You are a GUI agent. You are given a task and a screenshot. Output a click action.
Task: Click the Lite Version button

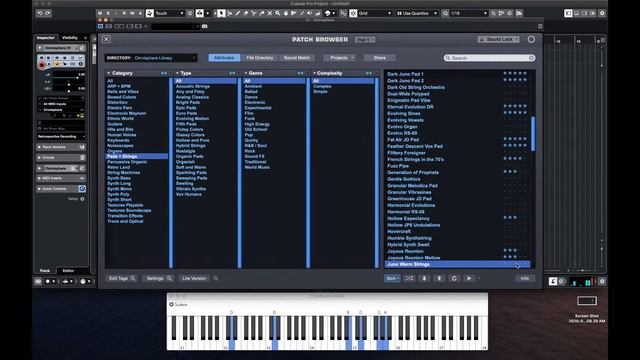click(x=194, y=278)
